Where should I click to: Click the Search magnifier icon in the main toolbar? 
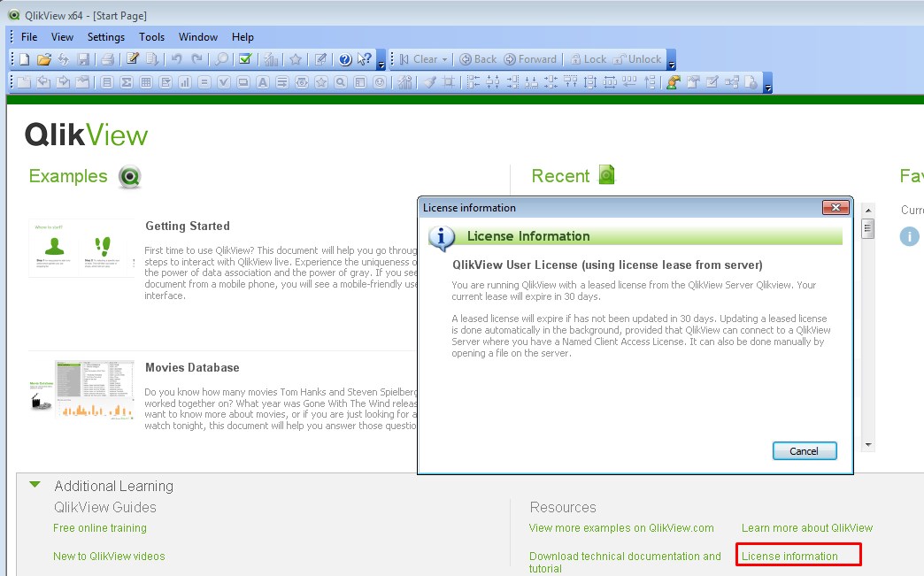221,59
